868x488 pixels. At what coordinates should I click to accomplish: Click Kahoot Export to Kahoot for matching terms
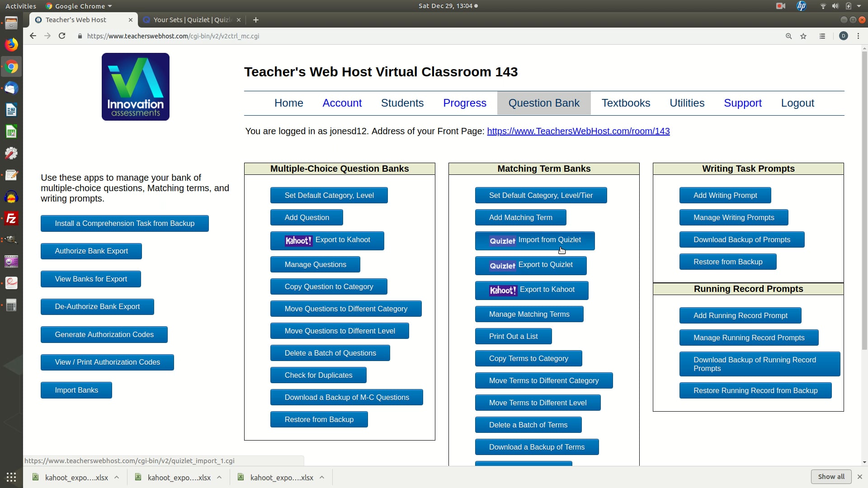[x=532, y=290]
